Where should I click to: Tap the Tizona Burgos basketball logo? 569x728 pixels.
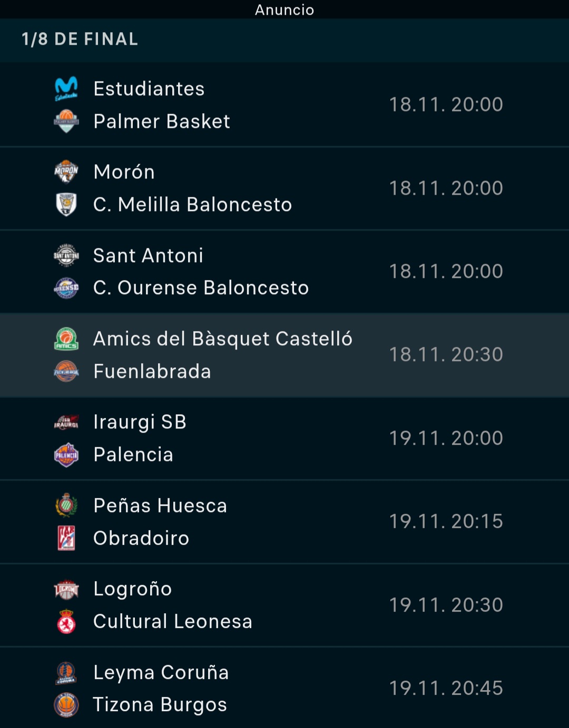[66, 705]
